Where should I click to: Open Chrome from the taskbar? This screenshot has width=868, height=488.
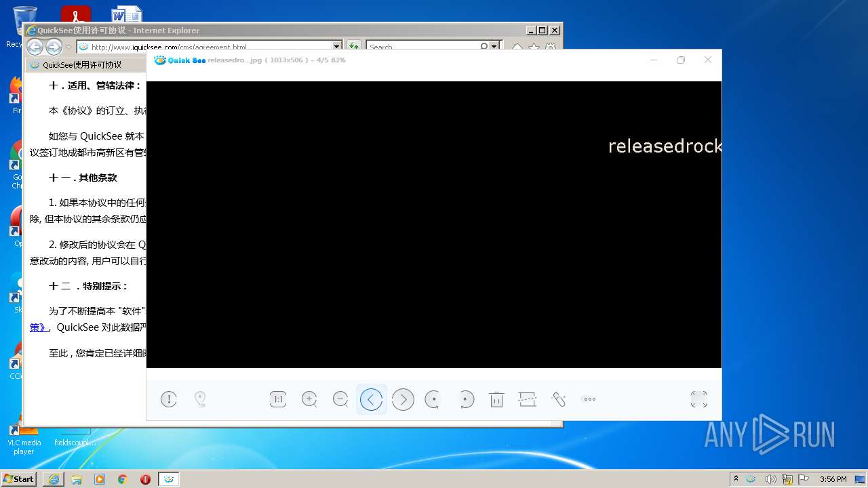coord(122,479)
